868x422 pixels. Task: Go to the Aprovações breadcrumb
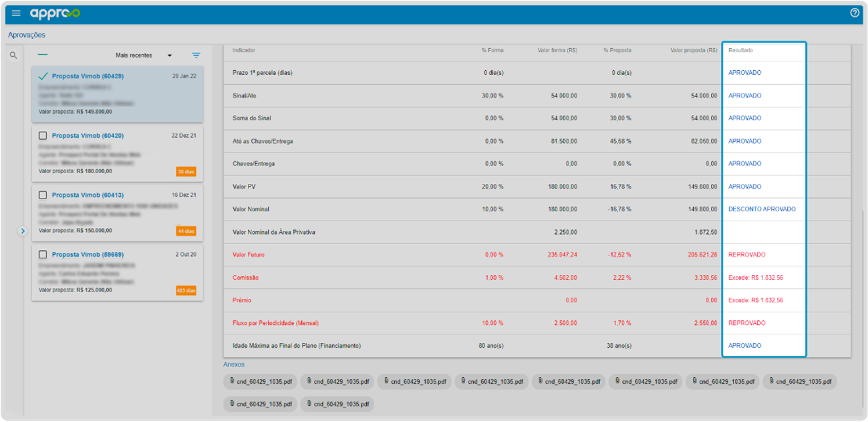pos(27,35)
